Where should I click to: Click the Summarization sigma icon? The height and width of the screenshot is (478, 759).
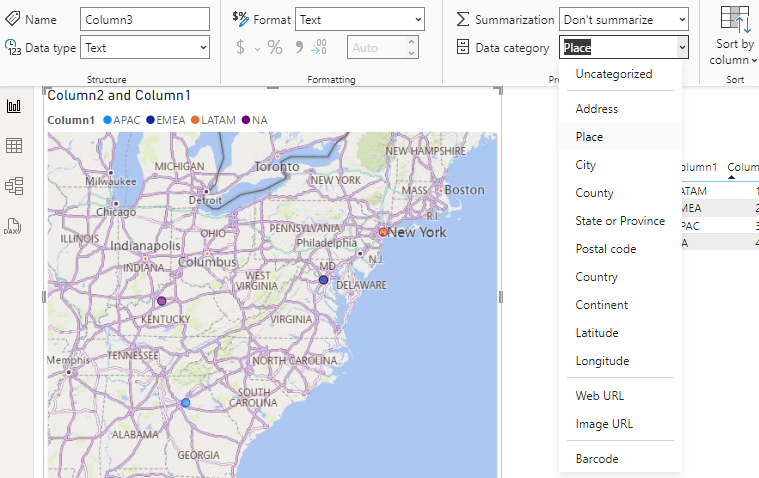[x=463, y=19]
